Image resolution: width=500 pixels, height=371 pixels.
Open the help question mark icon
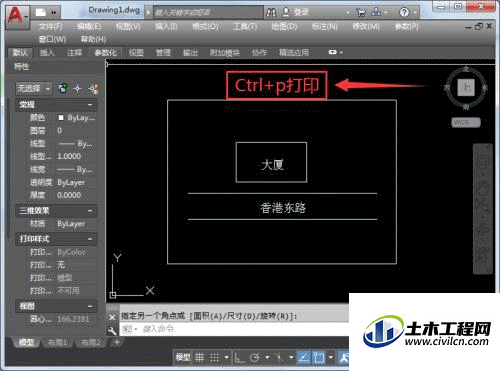tap(404, 13)
